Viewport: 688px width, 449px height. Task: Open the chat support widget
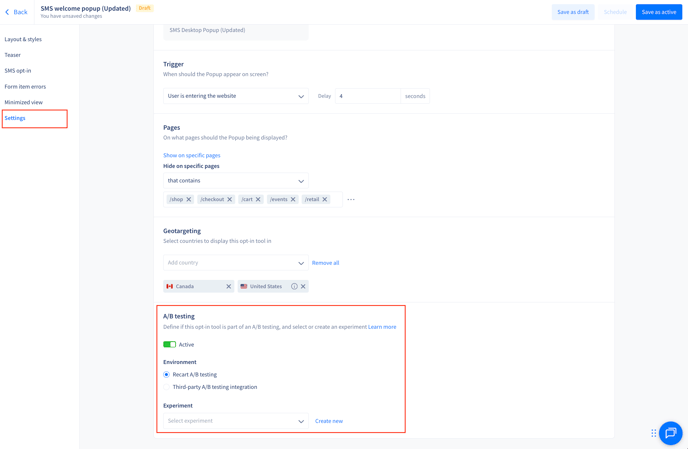[x=670, y=433]
